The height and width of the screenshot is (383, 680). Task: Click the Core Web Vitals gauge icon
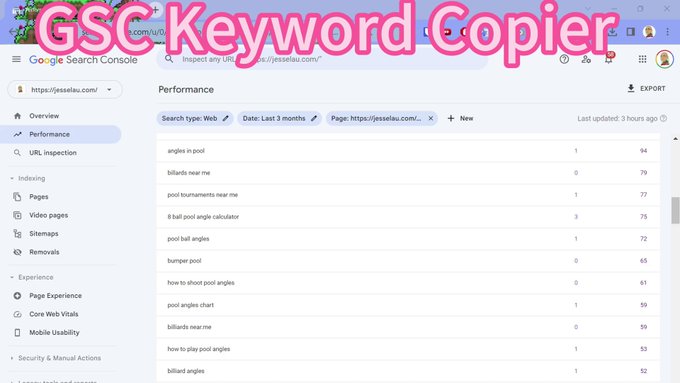coord(17,314)
